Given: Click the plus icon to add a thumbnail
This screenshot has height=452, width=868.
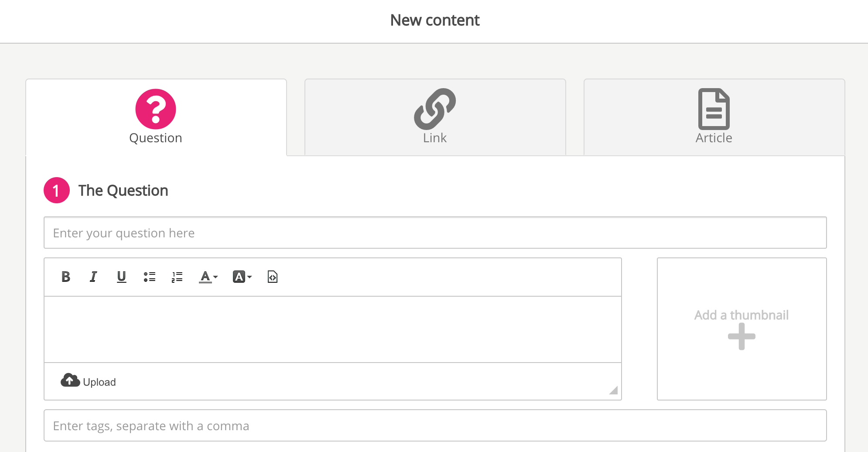Looking at the screenshot, I should (742, 336).
